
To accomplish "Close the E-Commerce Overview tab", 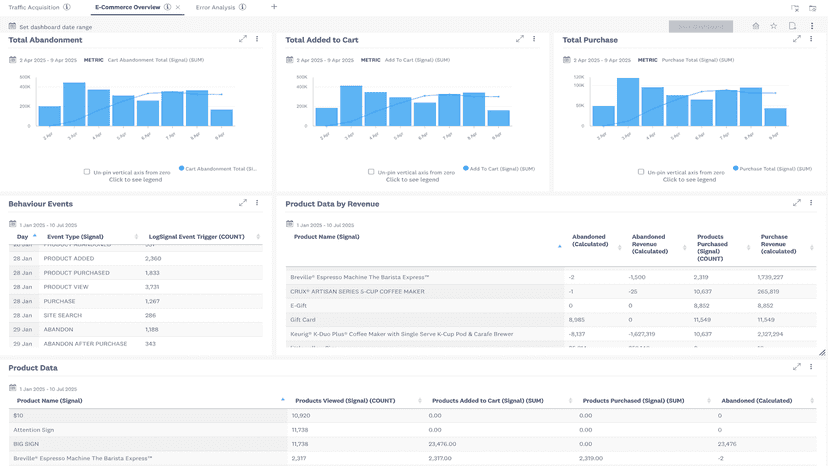I will (178, 7).
